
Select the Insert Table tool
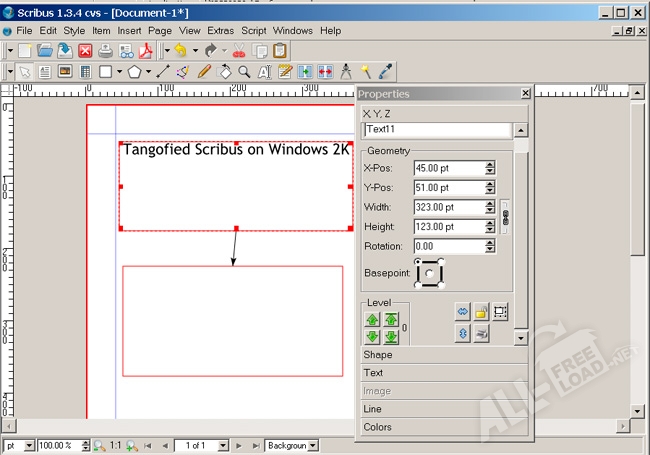tap(85, 72)
